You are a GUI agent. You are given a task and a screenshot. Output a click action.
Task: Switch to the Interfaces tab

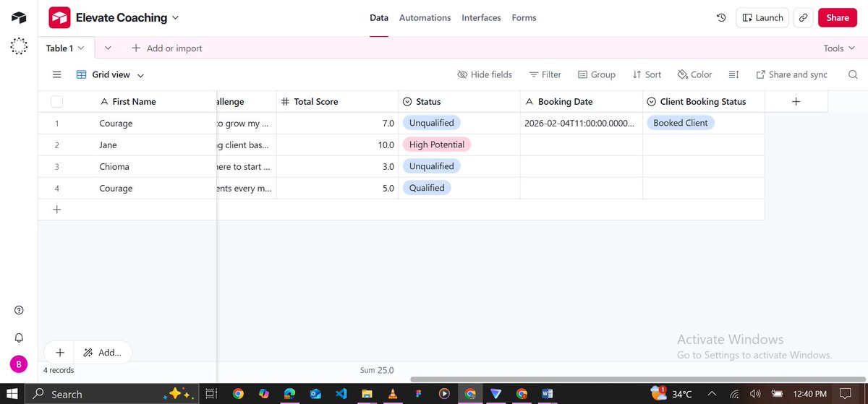(482, 17)
